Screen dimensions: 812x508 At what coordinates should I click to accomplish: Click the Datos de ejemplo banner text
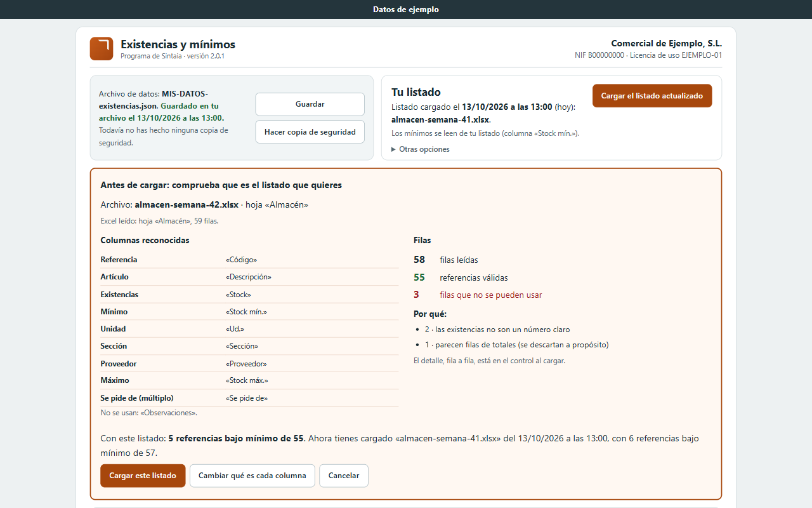tap(406, 10)
